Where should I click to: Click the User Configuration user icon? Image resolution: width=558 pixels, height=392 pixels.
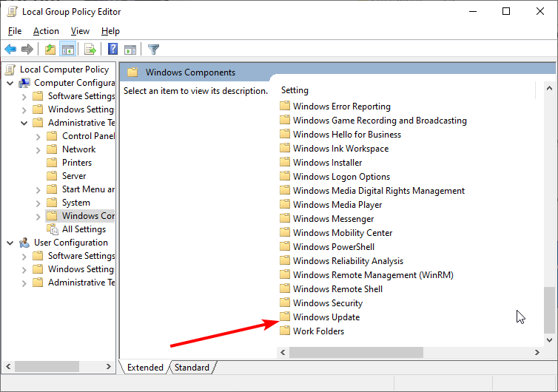click(x=24, y=243)
